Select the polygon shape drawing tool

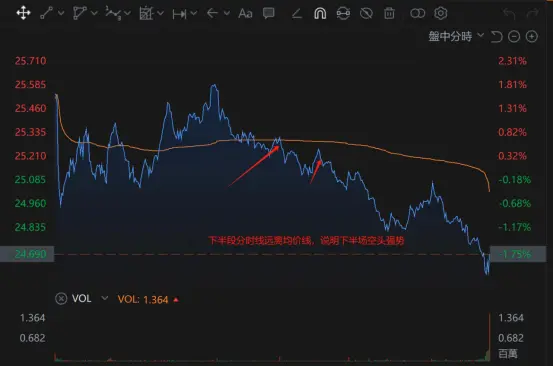pos(79,13)
